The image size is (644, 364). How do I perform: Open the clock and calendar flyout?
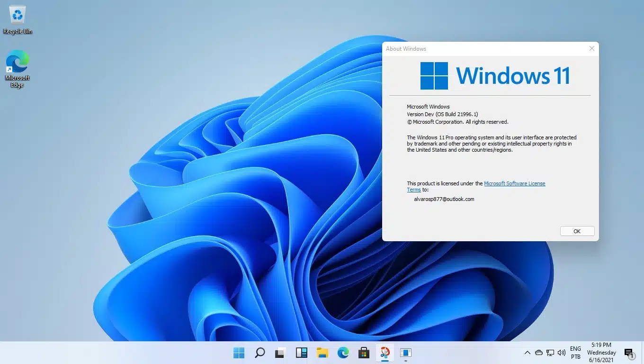pos(601,353)
